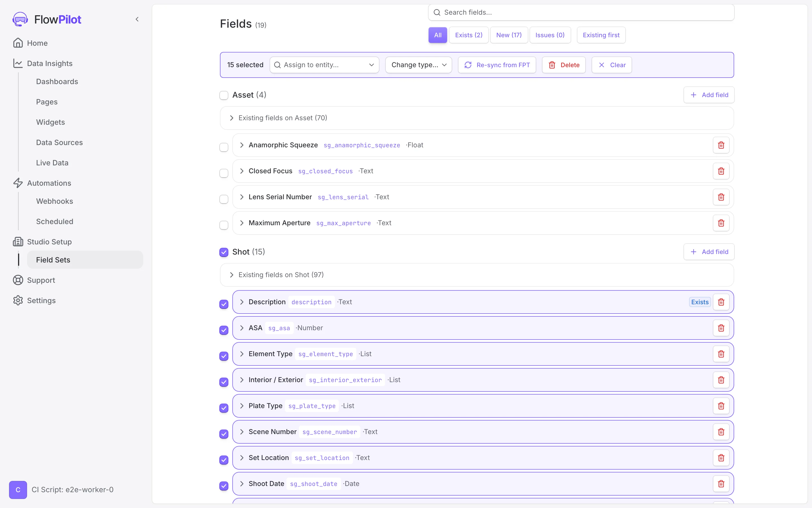Uncheck the Element Type checkbox

click(x=224, y=356)
